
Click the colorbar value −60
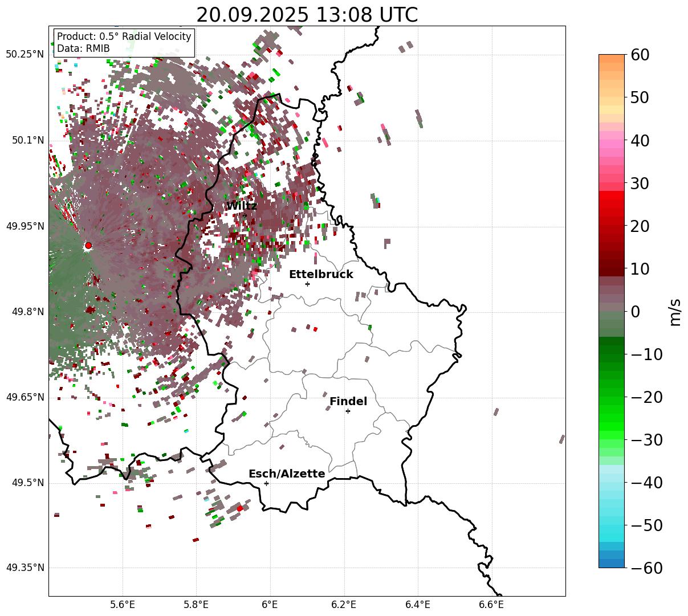pyautogui.click(x=646, y=568)
